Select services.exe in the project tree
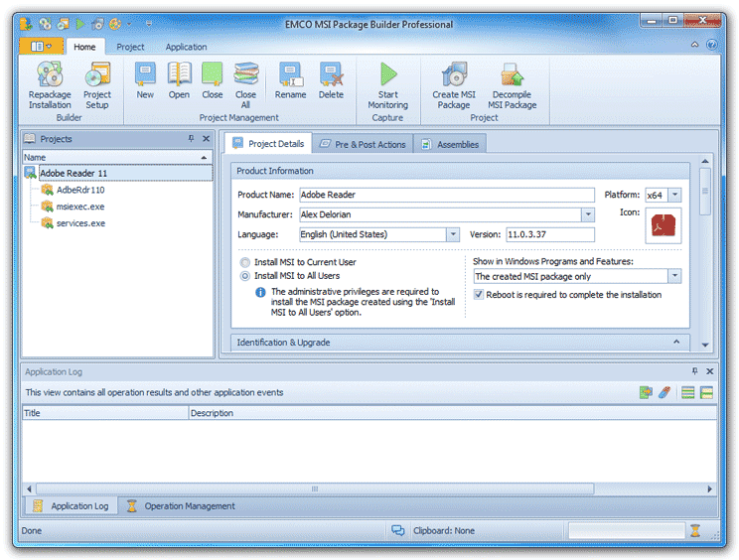This screenshot has width=739, height=560. pos(80,223)
